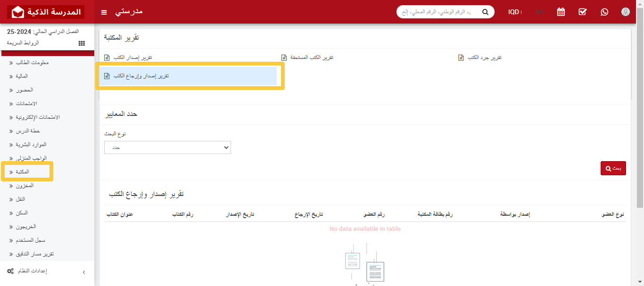Click the Smart School logo icon

pyautogui.click(x=18, y=11)
